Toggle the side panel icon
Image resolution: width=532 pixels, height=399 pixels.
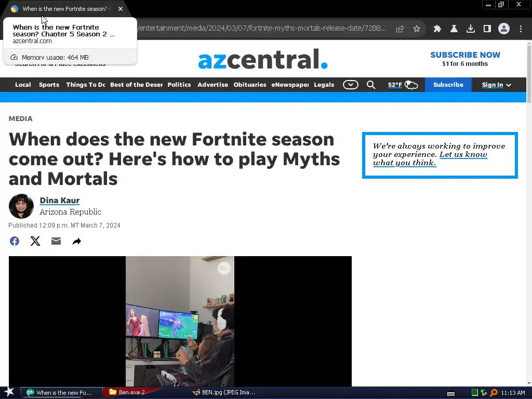[487, 29]
